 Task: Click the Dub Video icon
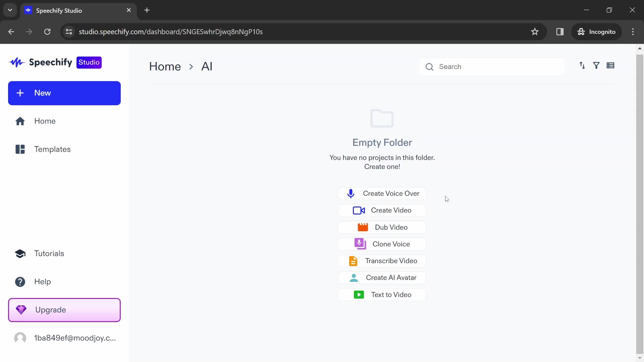pyautogui.click(x=363, y=227)
